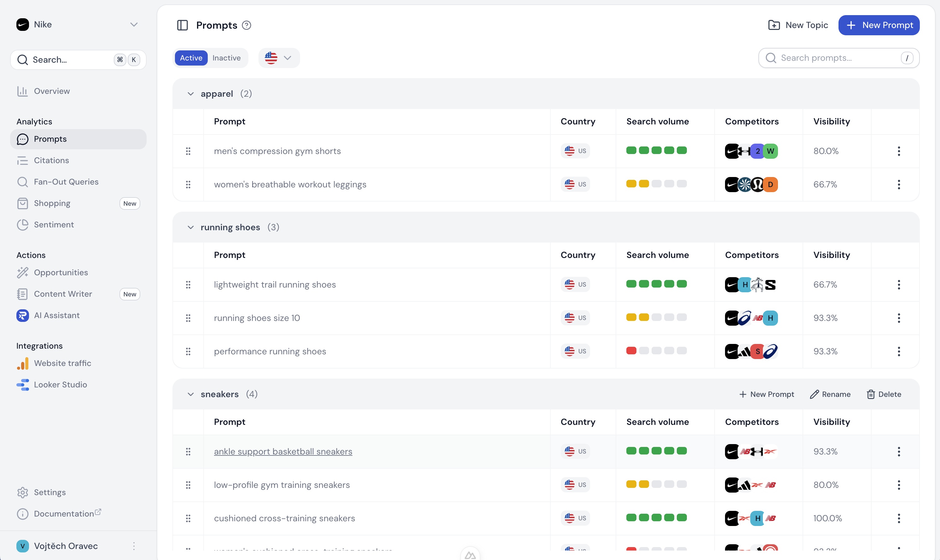Collapse the apparel topic group
Image resolution: width=940 pixels, height=560 pixels.
coord(191,94)
